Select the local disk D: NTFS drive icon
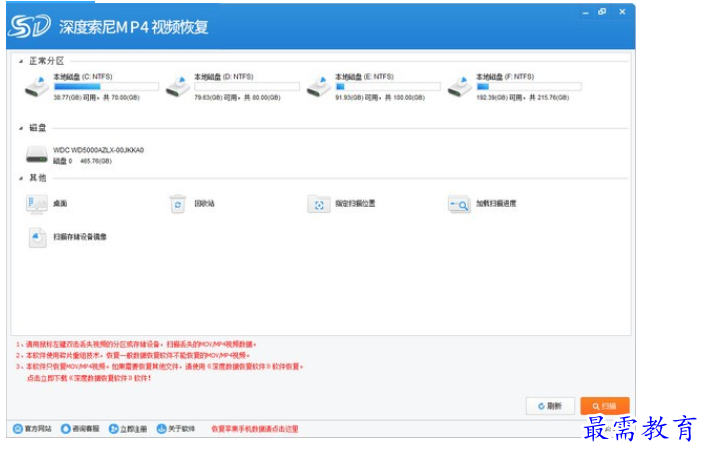 point(178,86)
